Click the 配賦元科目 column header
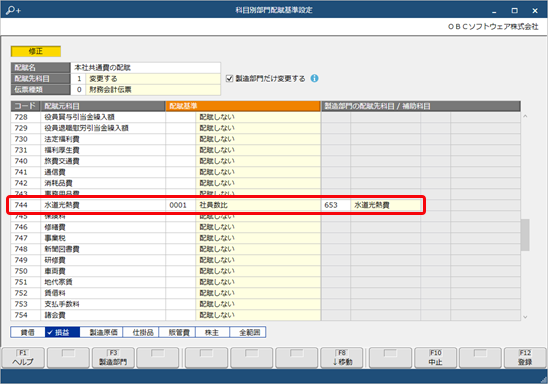Viewport: 548px width, 384px height. click(103, 106)
